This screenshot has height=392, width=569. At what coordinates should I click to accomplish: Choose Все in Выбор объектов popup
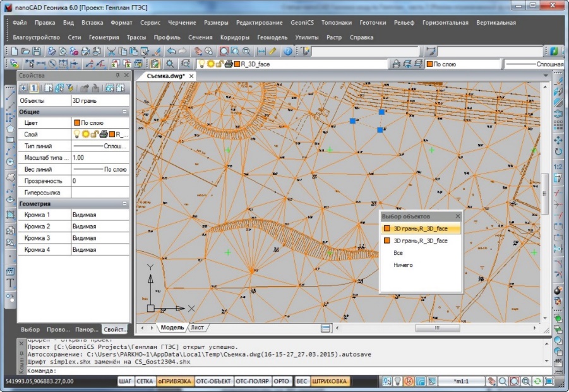(x=398, y=252)
